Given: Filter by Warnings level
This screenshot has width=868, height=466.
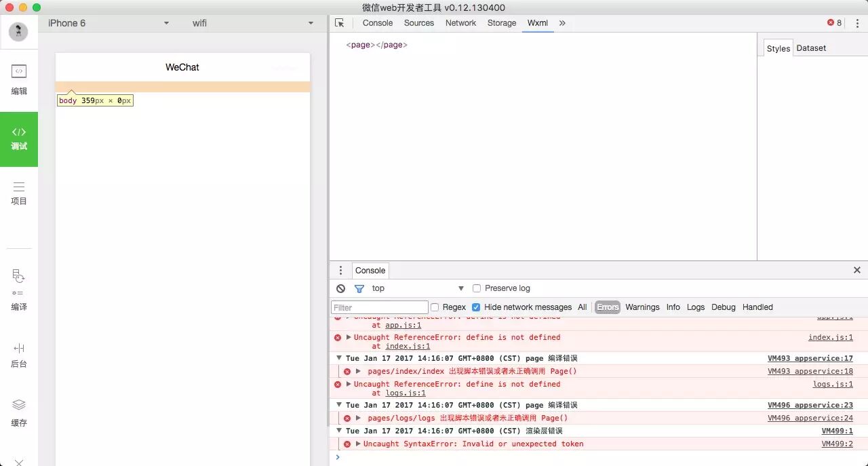Looking at the screenshot, I should 642,307.
